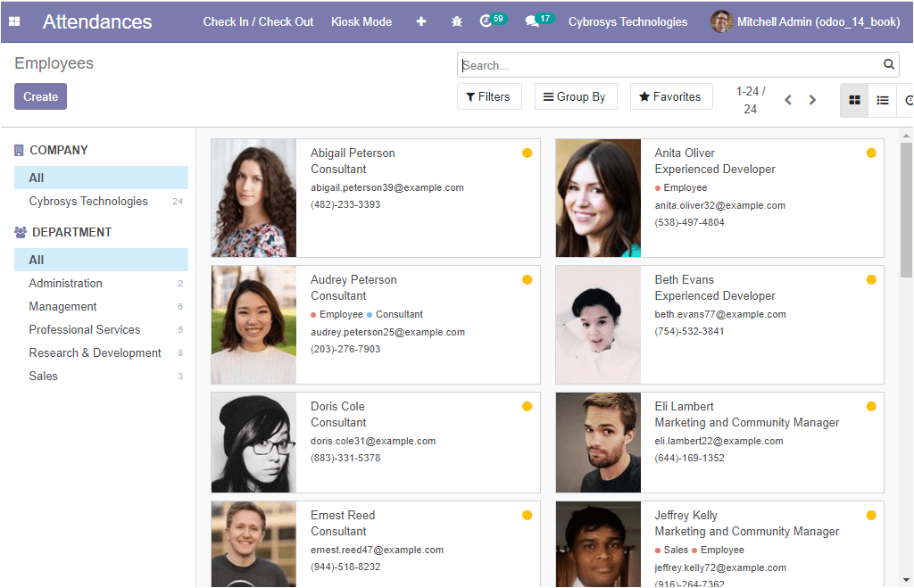The width and height of the screenshot is (914, 588).
Task: Open the apps grid menu icon
Action: (14, 21)
